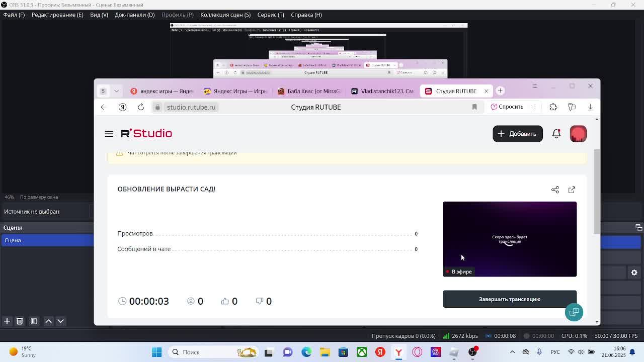Close the Студия RUTUBE tab
Viewport: 644px width, 362px height.
pyautogui.click(x=486, y=91)
